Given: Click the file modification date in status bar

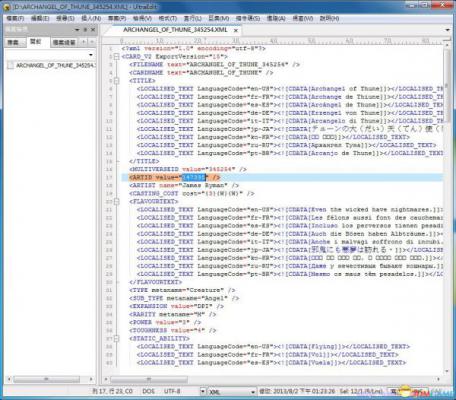Looking at the screenshot, I should pyautogui.click(x=297, y=391).
